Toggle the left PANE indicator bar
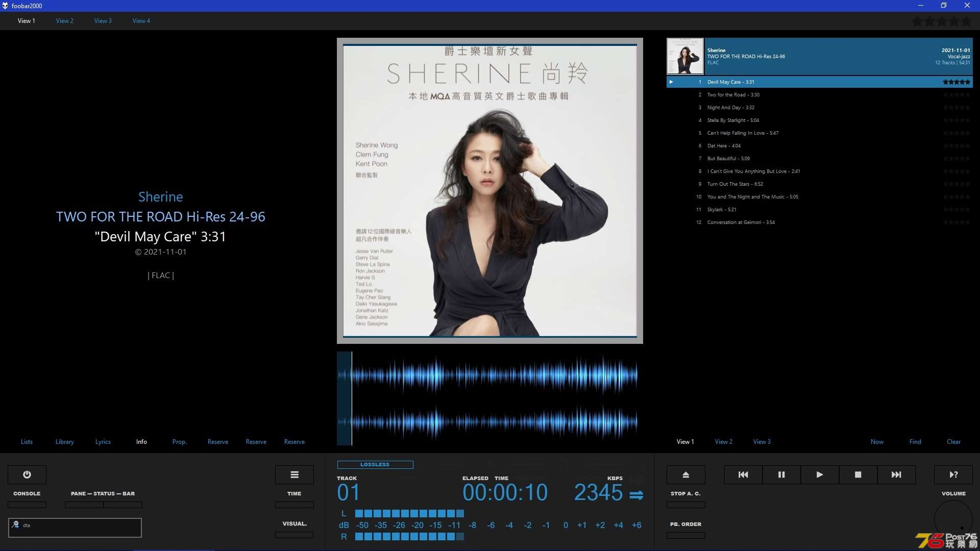 (x=84, y=505)
